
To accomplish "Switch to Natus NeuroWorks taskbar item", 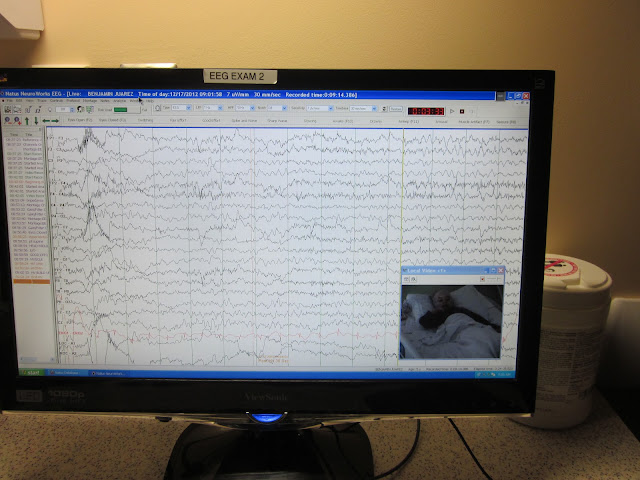I will point(109,373).
